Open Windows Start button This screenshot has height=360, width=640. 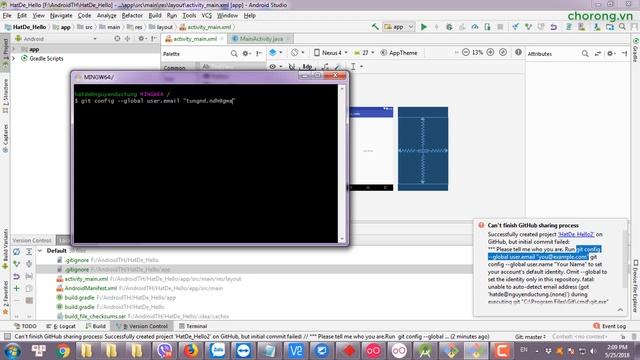click(x=13, y=351)
